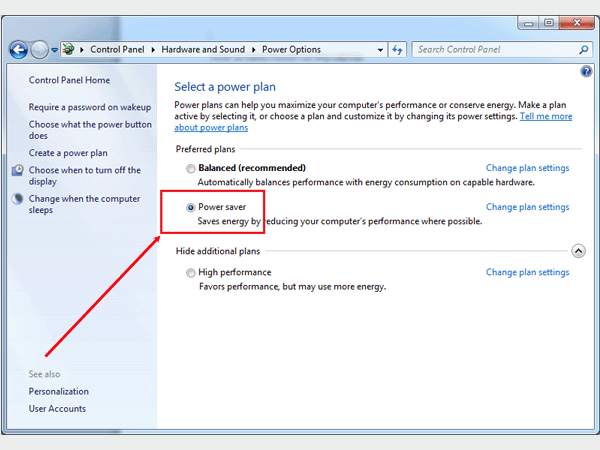Select the Balanced (recommended) radio button
600x450 pixels.
tap(190, 168)
